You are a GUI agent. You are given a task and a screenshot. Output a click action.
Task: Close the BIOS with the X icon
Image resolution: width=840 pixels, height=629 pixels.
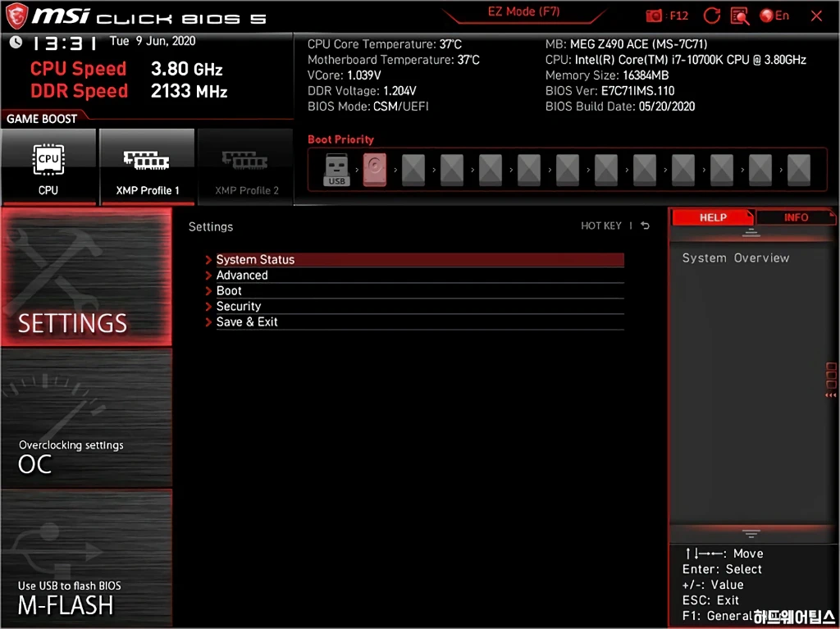(x=816, y=16)
